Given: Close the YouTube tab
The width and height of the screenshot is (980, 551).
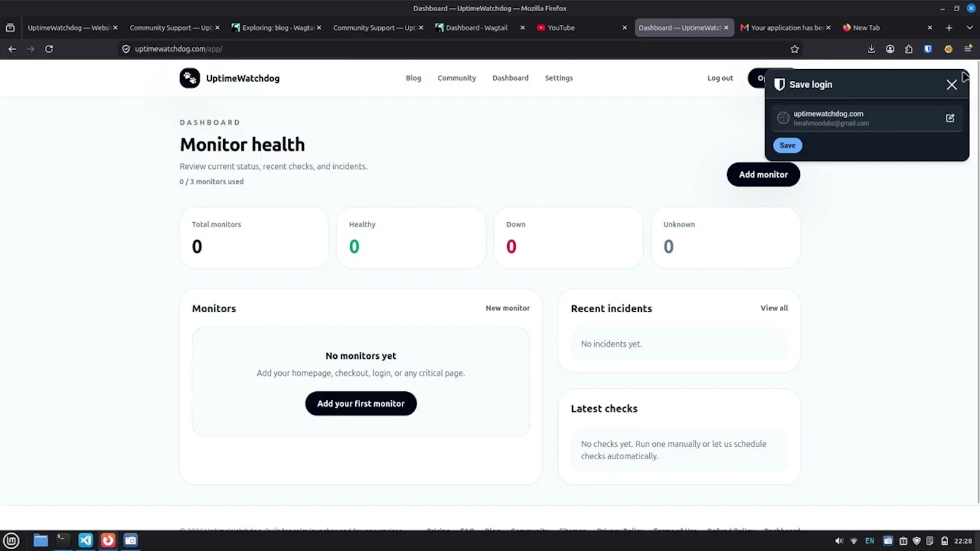Looking at the screenshot, I should click(x=625, y=28).
